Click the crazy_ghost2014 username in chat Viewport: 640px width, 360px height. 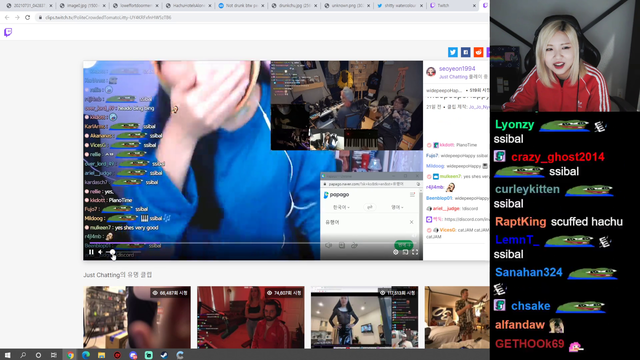tap(558, 157)
